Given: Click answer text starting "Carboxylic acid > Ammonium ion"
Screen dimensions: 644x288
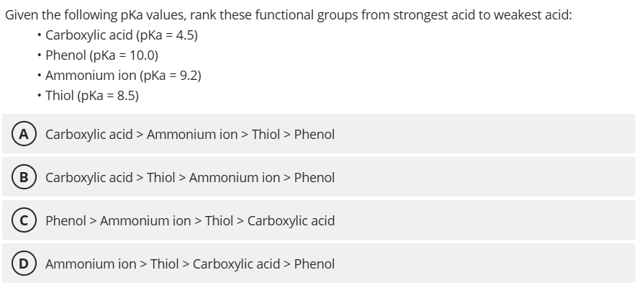Looking at the screenshot, I should tap(190, 135).
